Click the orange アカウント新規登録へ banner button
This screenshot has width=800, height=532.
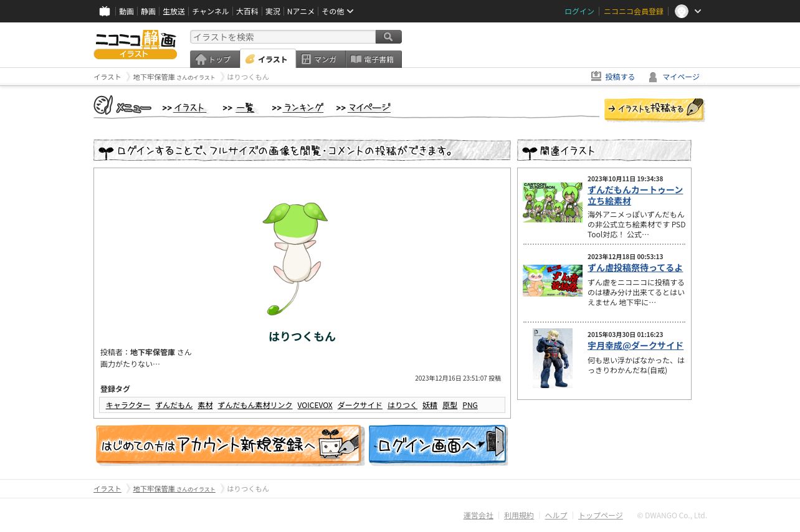coord(229,445)
